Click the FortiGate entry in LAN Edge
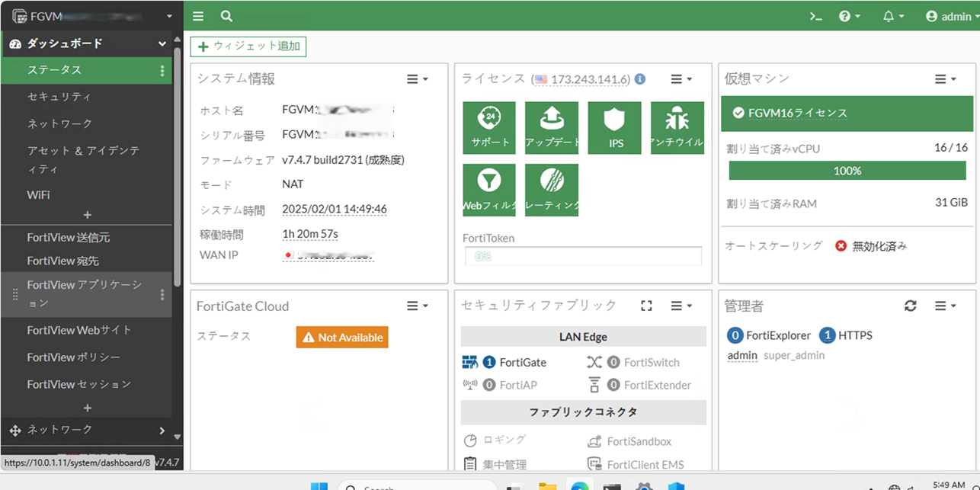 (504, 362)
